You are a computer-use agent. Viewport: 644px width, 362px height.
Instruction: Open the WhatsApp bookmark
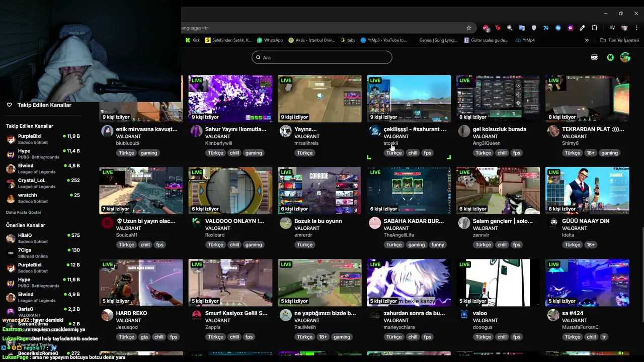click(270, 40)
